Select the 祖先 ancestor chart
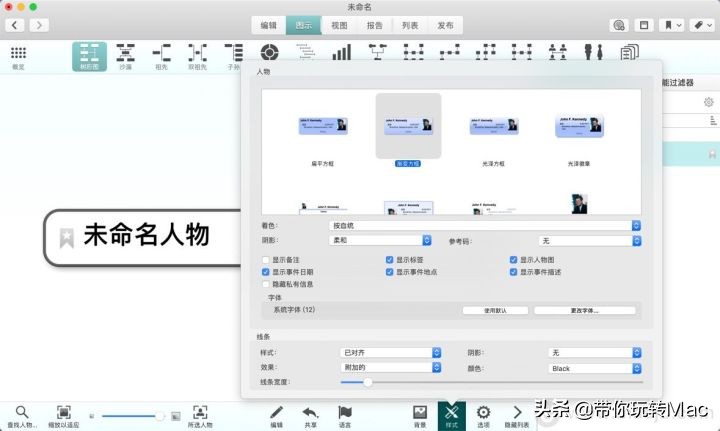 tap(161, 57)
